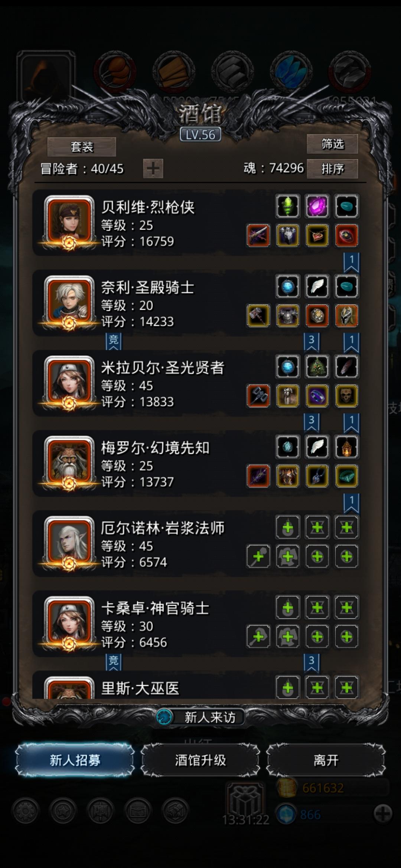Viewport: 401px width, 868px height.
Task: Select helmet icon of 奈利·圣殿骑士
Action: coord(346,316)
